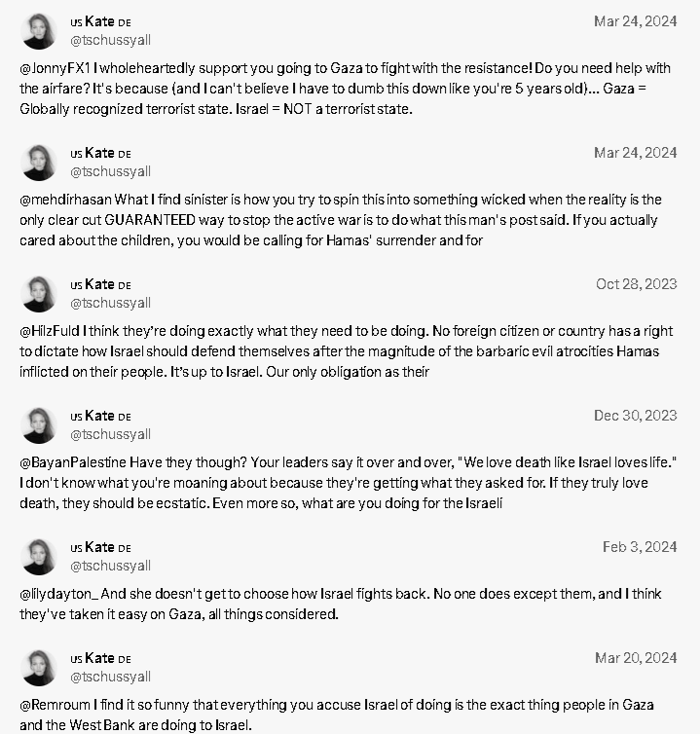The height and width of the screenshot is (734, 700).
Task: Click Kate display name on the @Remroum reply
Action: tap(100, 658)
